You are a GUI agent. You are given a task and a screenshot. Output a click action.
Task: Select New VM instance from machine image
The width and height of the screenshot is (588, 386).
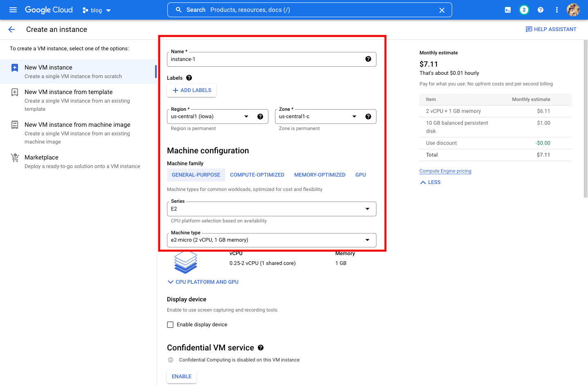pyautogui.click(x=79, y=133)
